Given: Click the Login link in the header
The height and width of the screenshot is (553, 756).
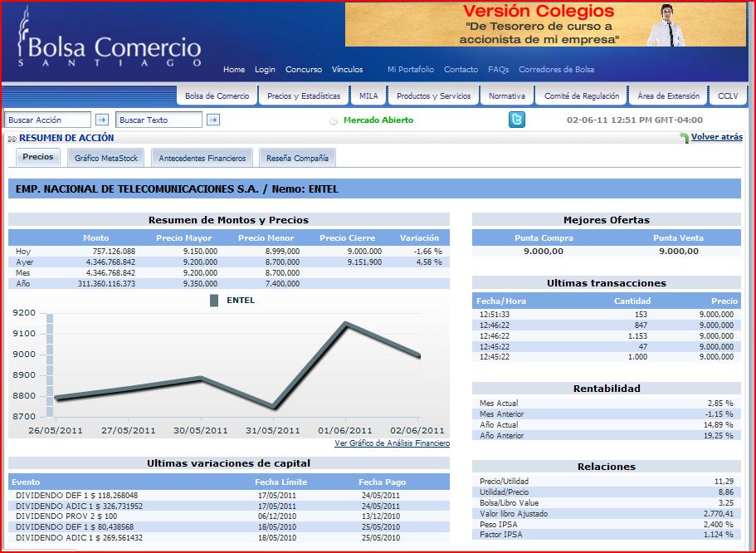Looking at the screenshot, I should coord(265,70).
